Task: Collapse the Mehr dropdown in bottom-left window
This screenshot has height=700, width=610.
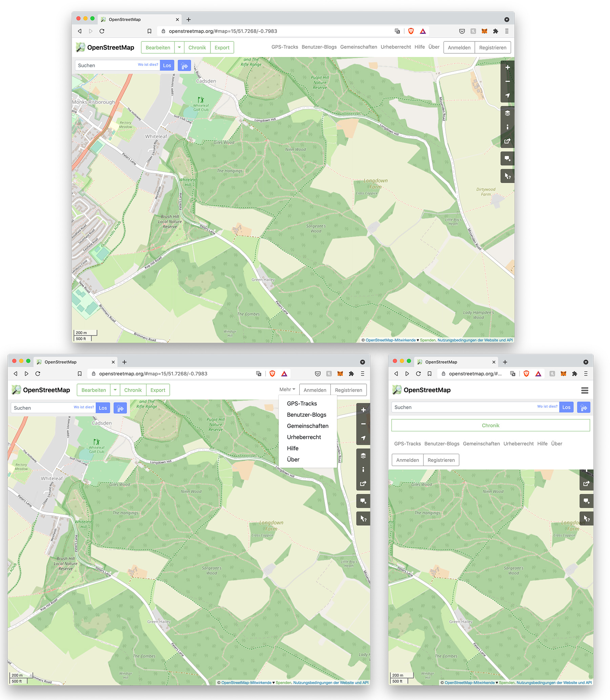Action: (287, 389)
